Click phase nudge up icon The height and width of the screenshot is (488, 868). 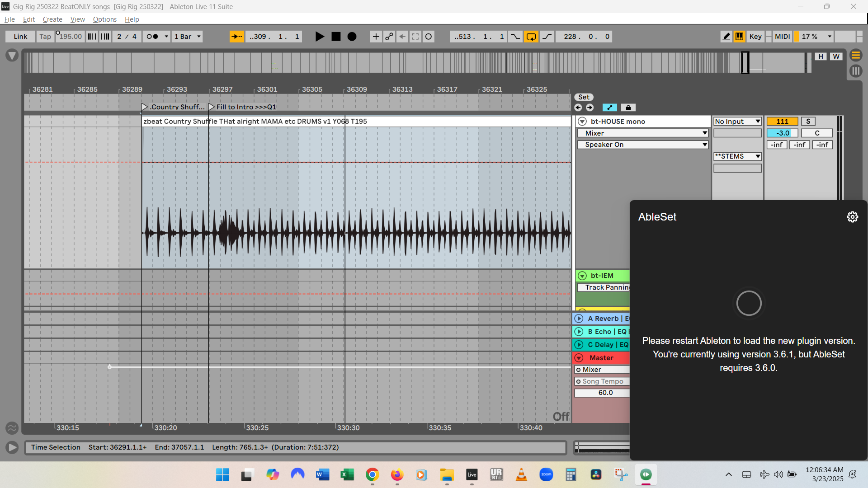tap(105, 37)
